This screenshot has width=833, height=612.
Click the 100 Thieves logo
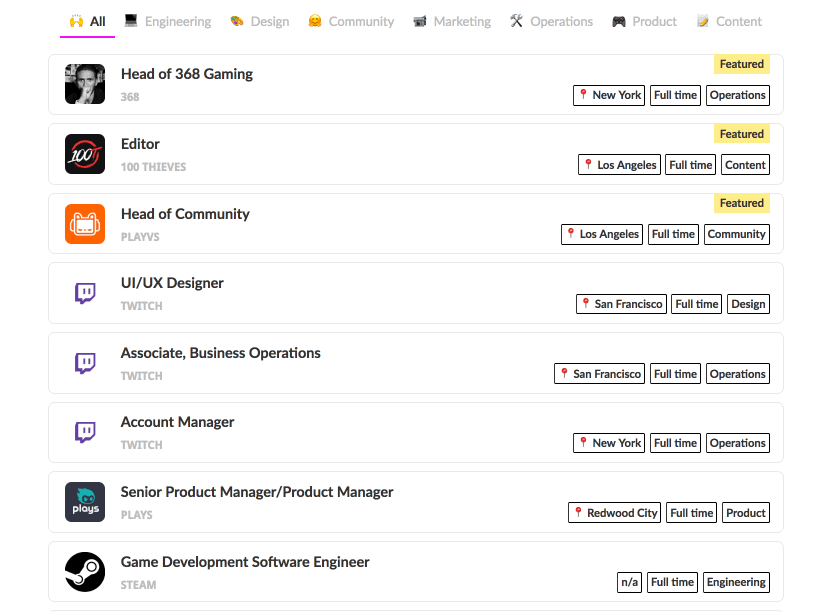point(85,154)
